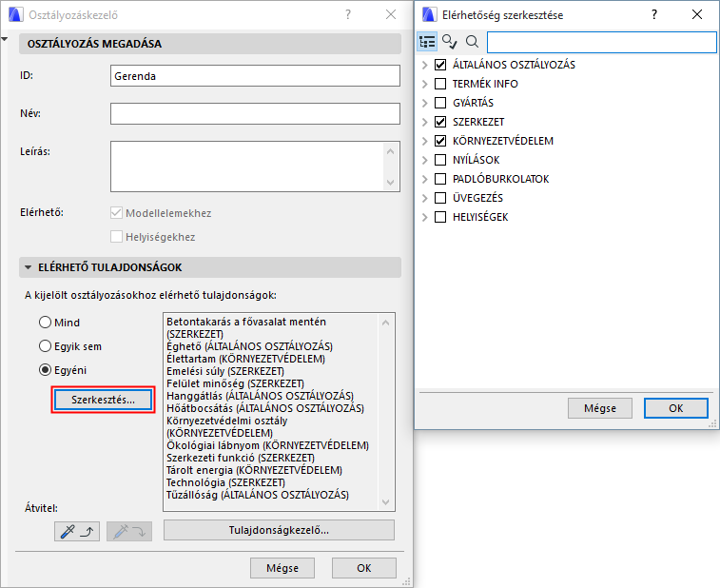Expand the HELYISÉGEK group

click(425, 217)
